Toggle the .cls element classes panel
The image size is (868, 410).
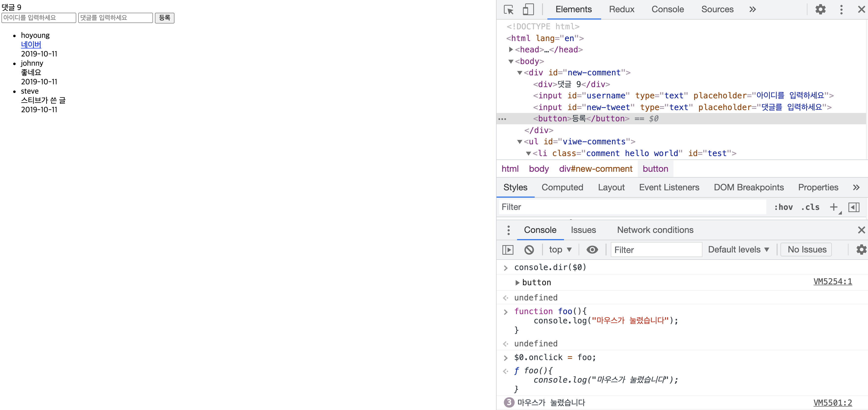(810, 207)
